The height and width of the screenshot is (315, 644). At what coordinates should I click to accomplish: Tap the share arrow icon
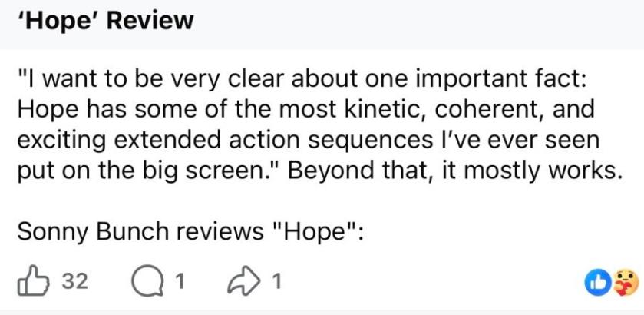pos(245,282)
